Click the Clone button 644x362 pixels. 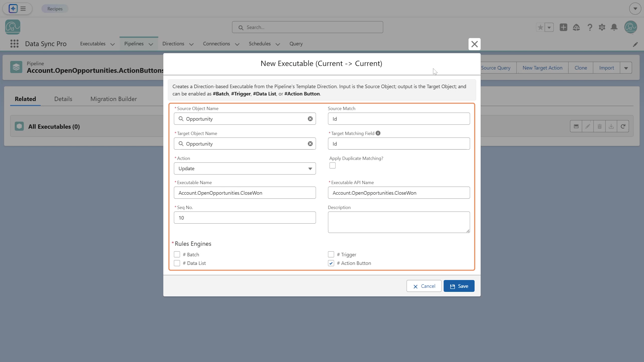point(580,68)
